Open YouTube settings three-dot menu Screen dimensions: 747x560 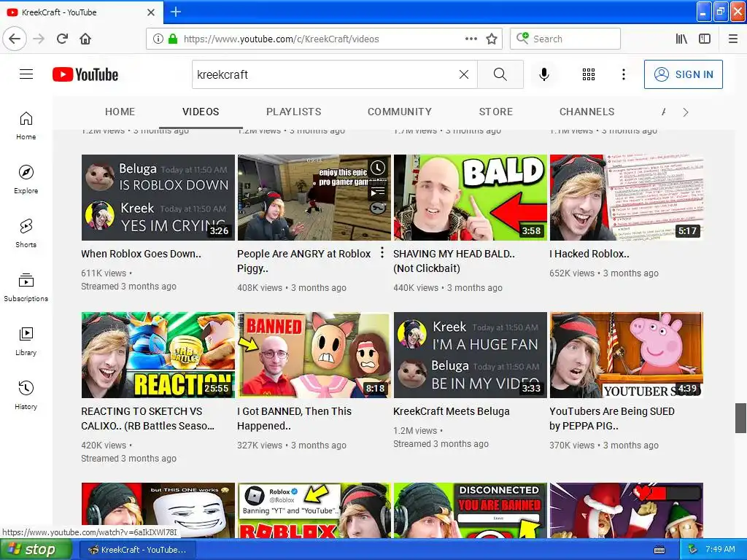[624, 74]
